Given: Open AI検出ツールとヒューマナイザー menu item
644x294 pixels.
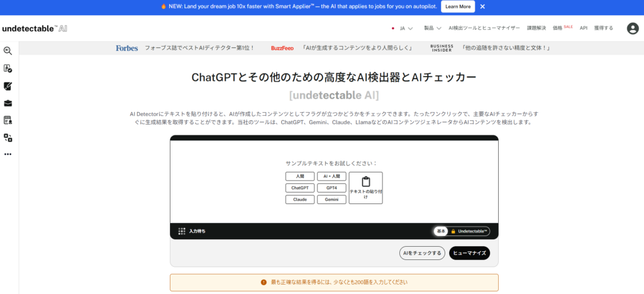Looking at the screenshot, I should point(484,28).
